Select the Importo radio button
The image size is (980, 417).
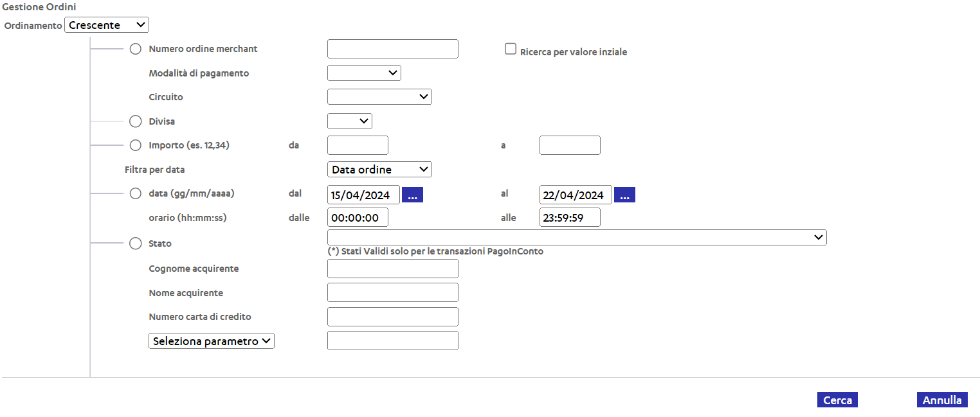(135, 145)
